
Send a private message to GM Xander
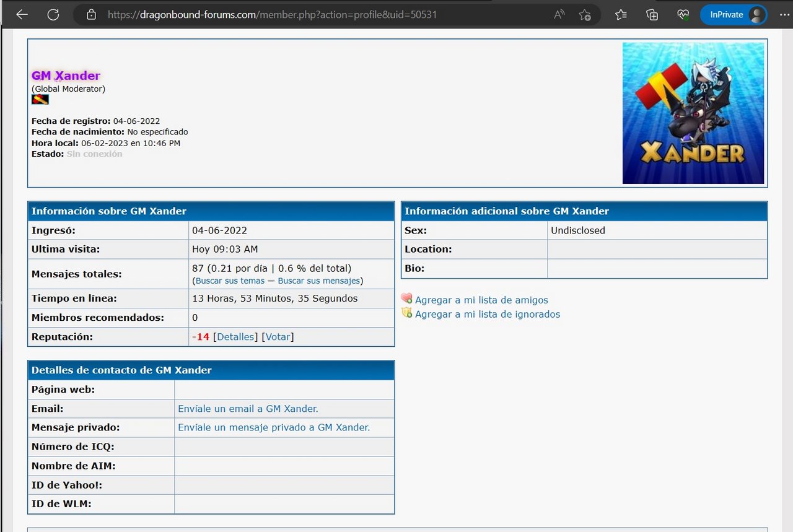274,427
